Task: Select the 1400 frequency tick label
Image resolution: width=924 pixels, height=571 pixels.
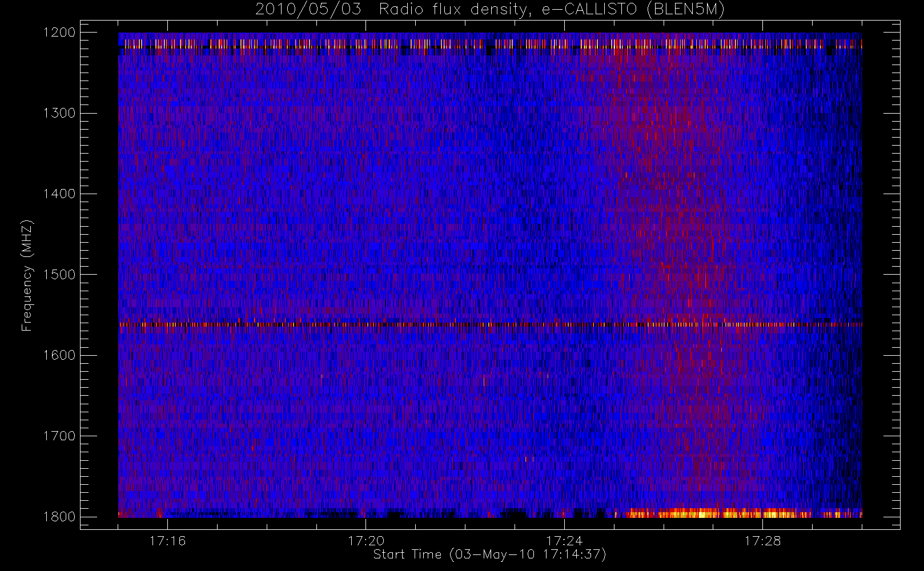Action: (59, 194)
